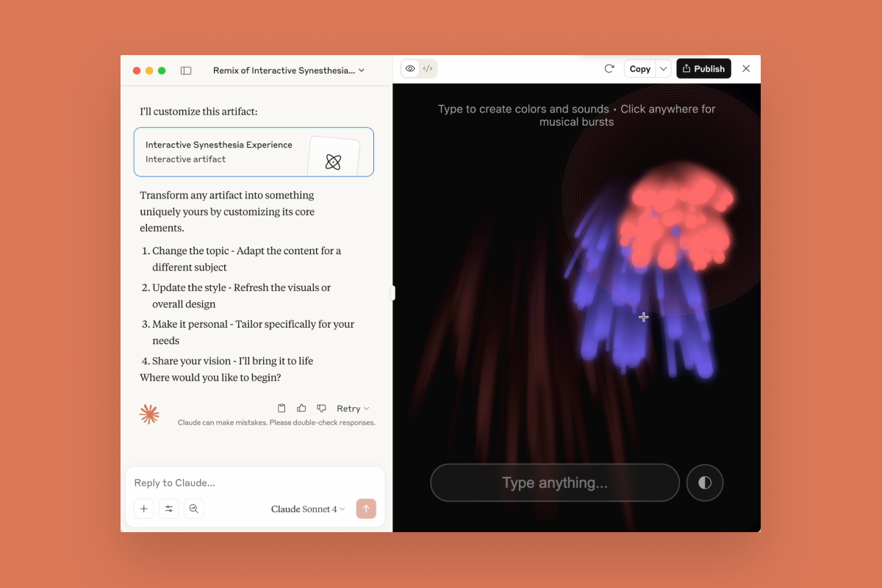The width and height of the screenshot is (882, 588).
Task: Send the message with arrow button
Action: [x=366, y=509]
